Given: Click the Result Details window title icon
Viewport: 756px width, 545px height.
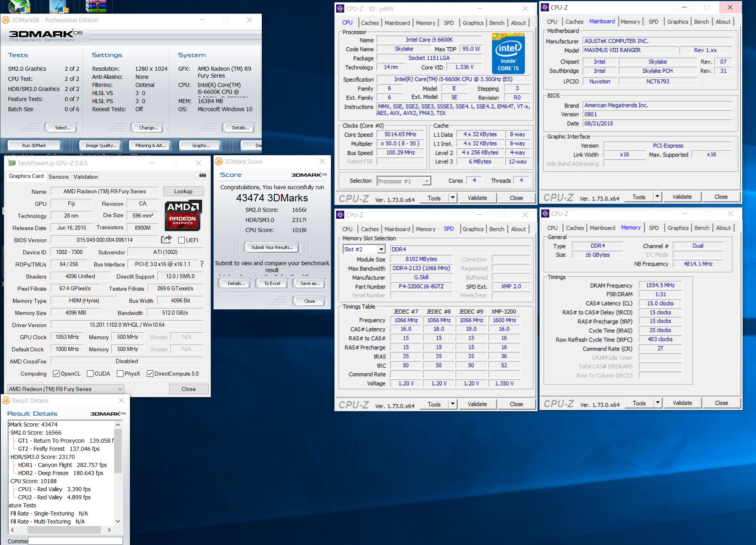Looking at the screenshot, I should [x=6, y=400].
